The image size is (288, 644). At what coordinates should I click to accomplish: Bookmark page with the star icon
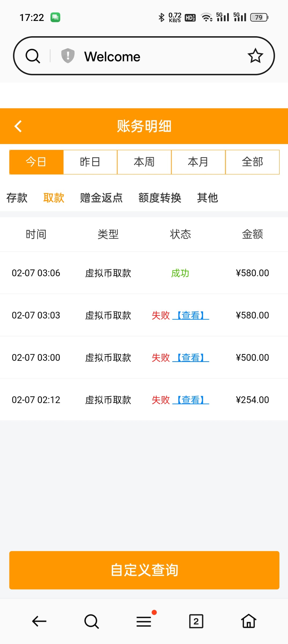(x=255, y=56)
